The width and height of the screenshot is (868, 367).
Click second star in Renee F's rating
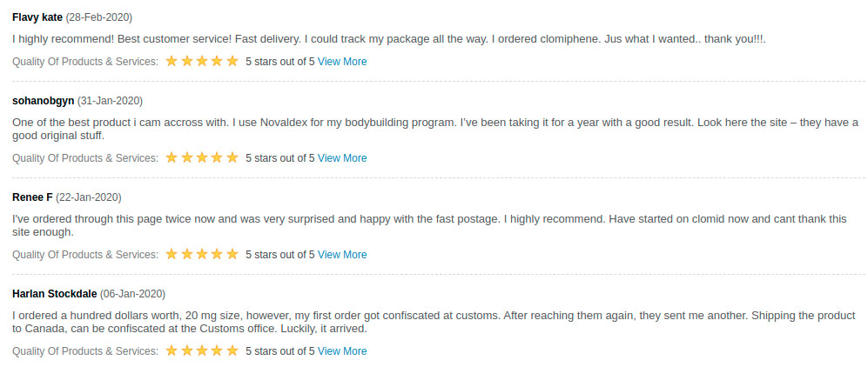pyautogui.click(x=187, y=254)
